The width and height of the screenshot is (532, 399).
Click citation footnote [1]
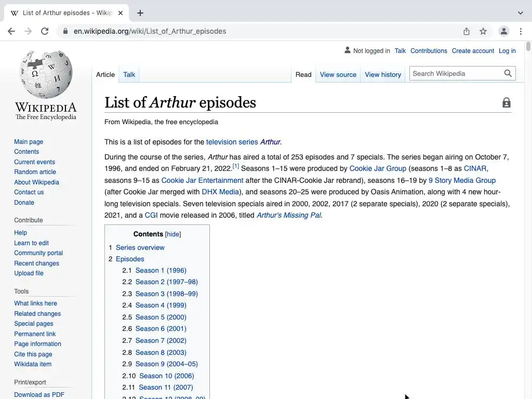[x=235, y=166]
